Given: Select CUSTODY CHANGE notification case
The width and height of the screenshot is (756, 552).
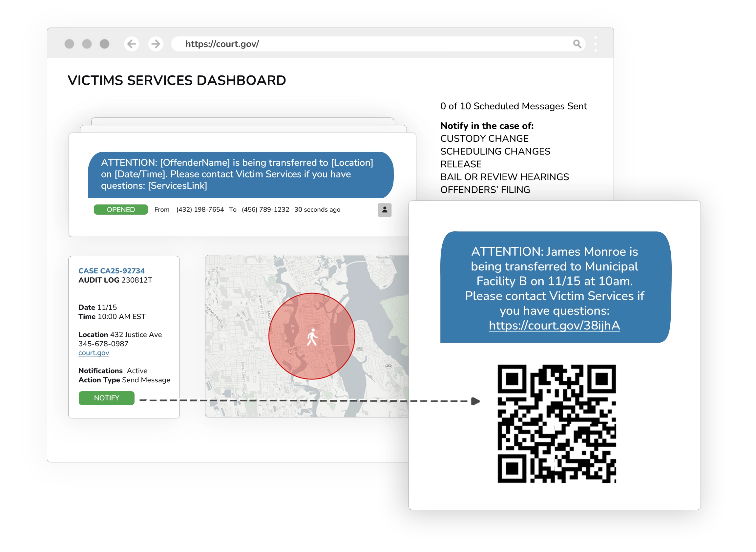Looking at the screenshot, I should 484,138.
